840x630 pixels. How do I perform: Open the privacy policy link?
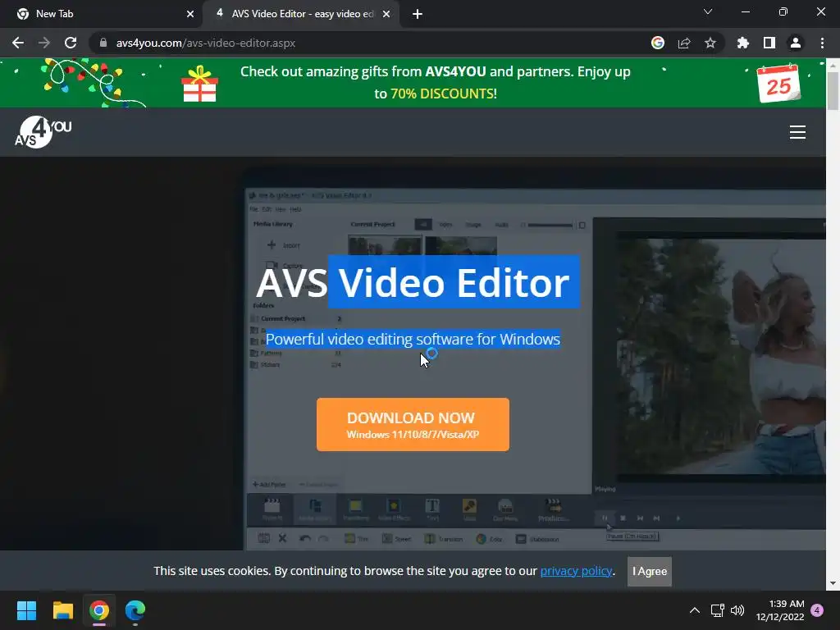point(576,571)
